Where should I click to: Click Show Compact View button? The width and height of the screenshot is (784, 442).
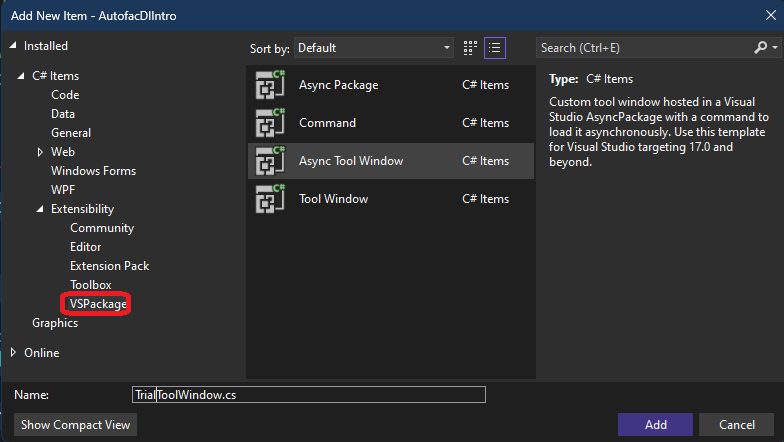[76, 425]
